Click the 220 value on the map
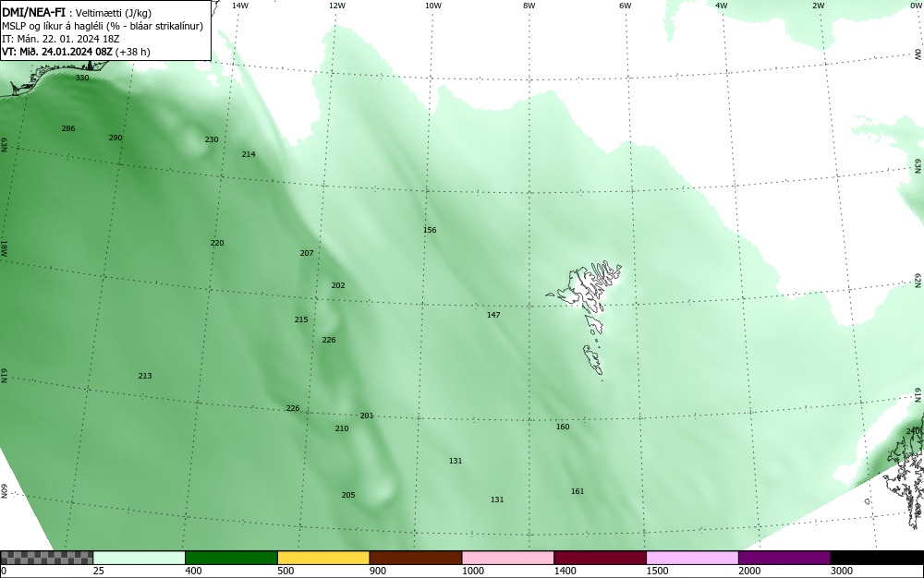The width and height of the screenshot is (924, 578). [217, 243]
